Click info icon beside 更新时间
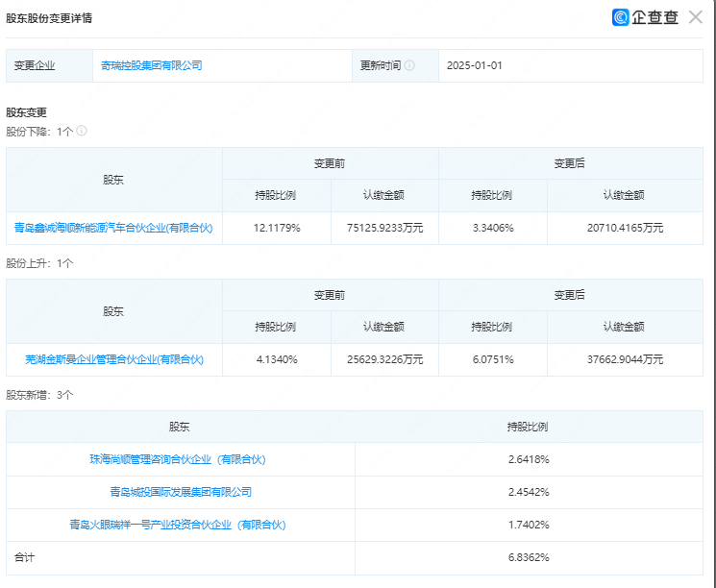The height and width of the screenshot is (588, 716). 409,65
